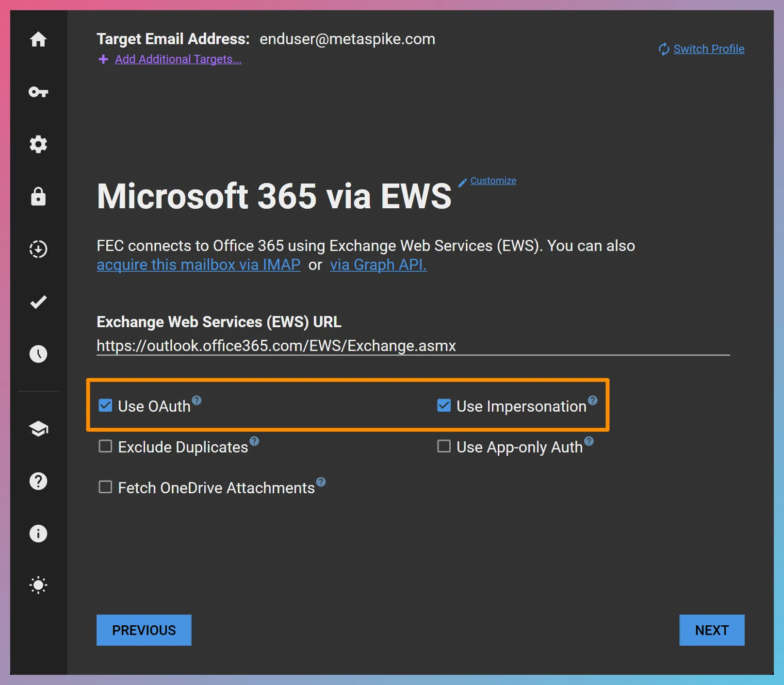Open the Home icon in sidebar

coord(38,39)
